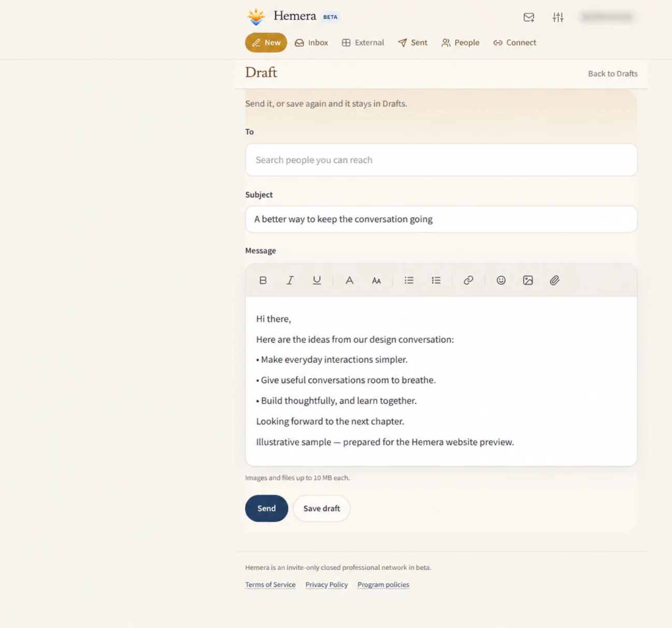
Task: Click the Hemera sun logo
Action: point(256,17)
